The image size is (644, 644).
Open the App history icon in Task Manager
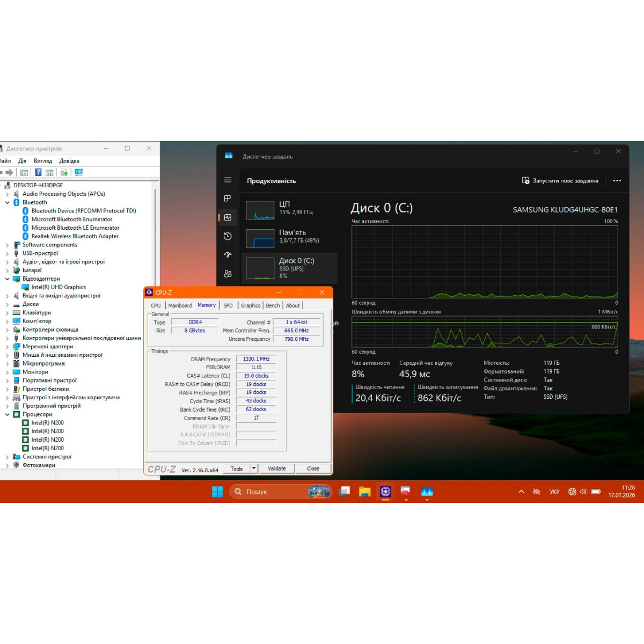(228, 236)
